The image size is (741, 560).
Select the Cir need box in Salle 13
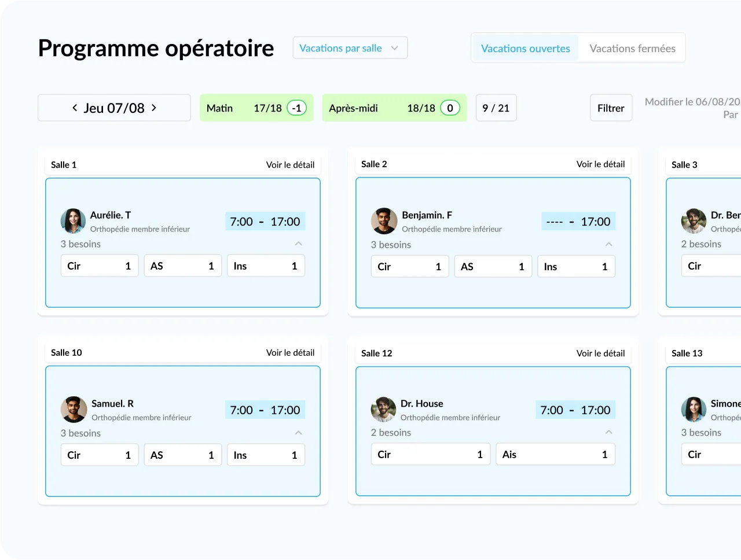[x=711, y=455]
